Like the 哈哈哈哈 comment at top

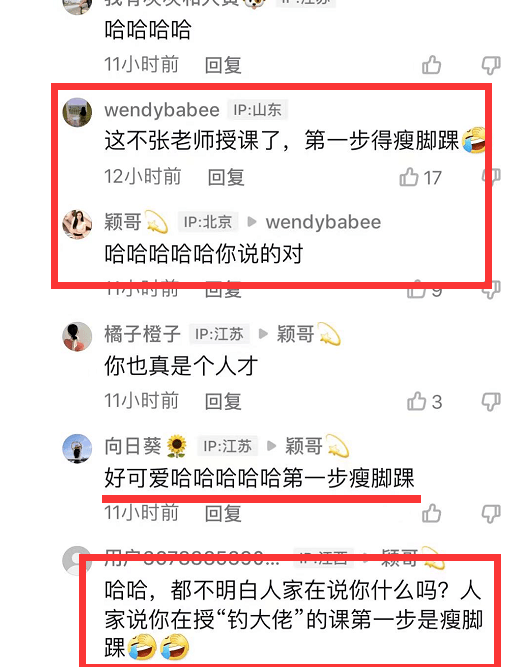pos(431,65)
